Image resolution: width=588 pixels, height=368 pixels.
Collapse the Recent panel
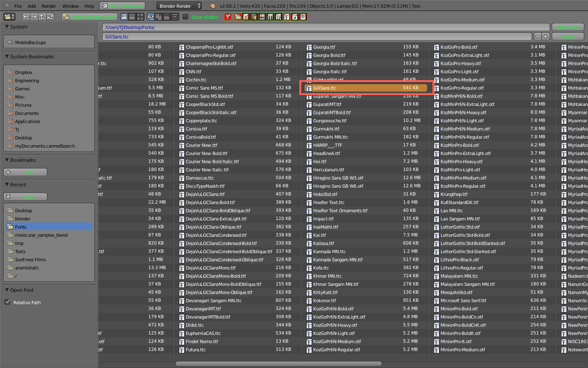(7, 184)
